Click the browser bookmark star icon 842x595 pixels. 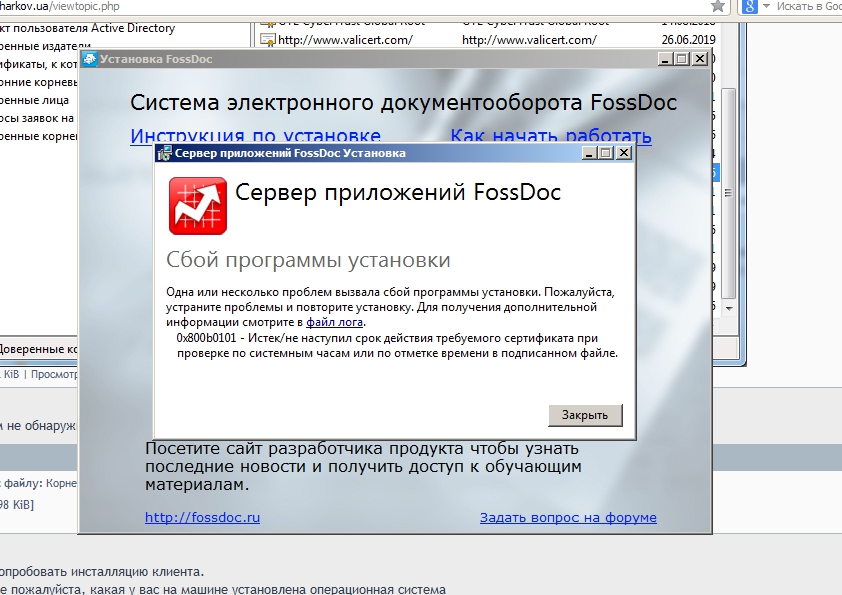[x=718, y=6]
